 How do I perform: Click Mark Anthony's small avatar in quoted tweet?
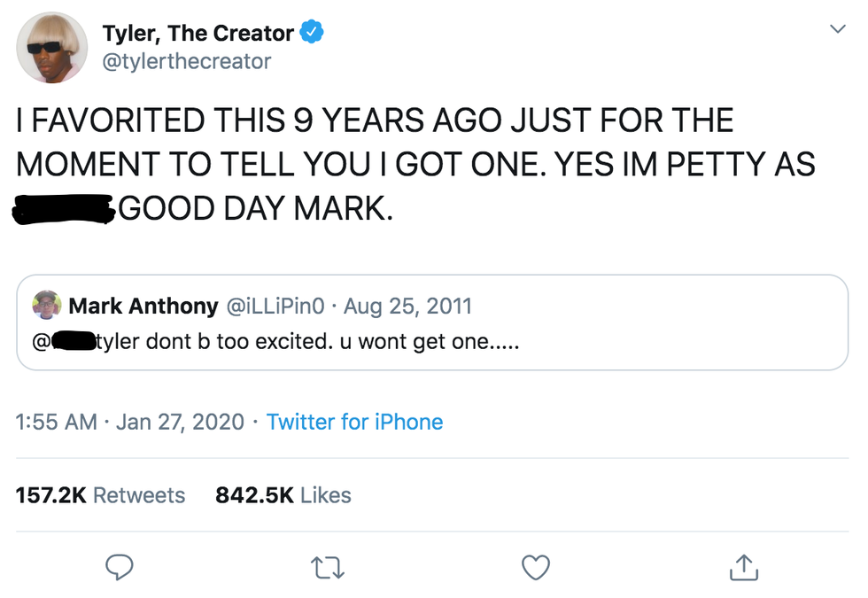pos(47,307)
